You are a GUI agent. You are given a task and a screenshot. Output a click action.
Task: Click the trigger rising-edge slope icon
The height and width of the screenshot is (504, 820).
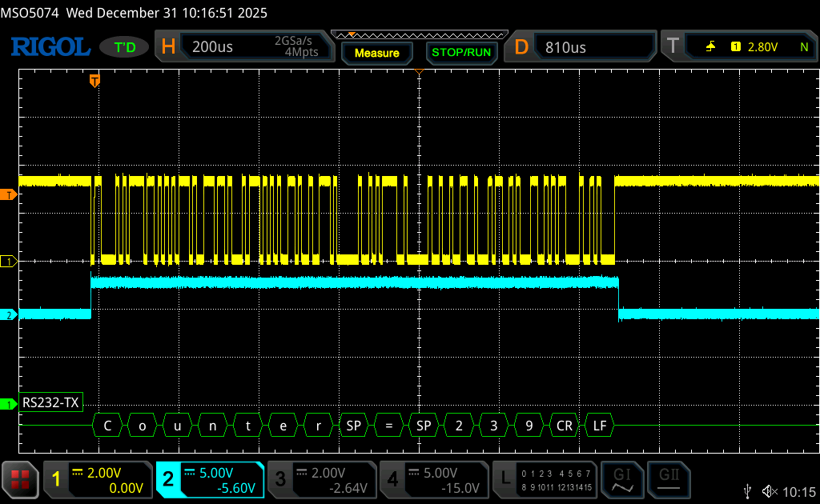710,47
